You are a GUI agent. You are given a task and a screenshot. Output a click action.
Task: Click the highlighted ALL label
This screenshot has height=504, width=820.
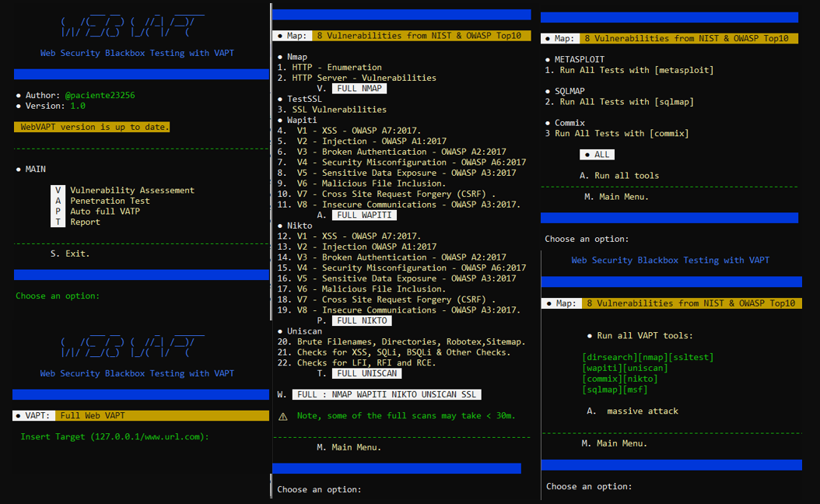coord(597,155)
